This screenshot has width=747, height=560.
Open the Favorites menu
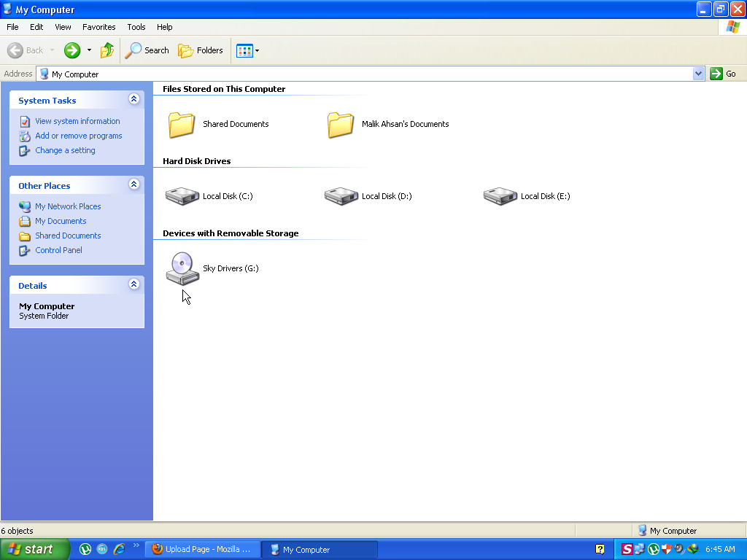coord(98,27)
